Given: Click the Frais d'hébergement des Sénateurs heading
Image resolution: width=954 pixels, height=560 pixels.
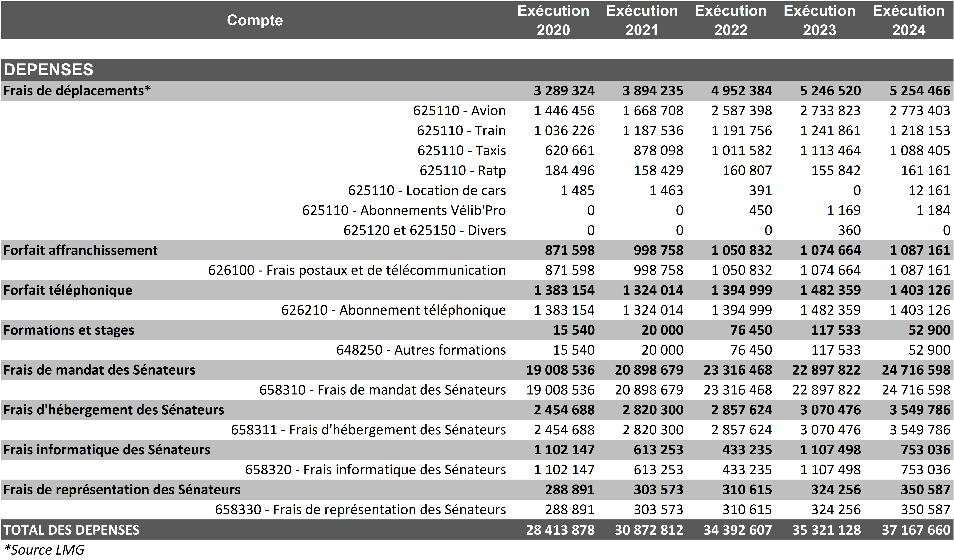Looking at the screenshot, I should [x=114, y=410].
